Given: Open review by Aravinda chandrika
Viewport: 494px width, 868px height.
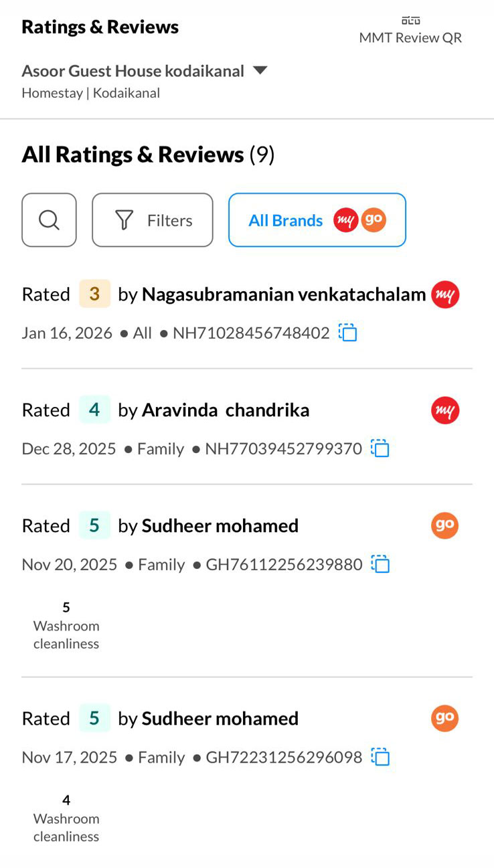Looking at the screenshot, I should click(x=226, y=410).
